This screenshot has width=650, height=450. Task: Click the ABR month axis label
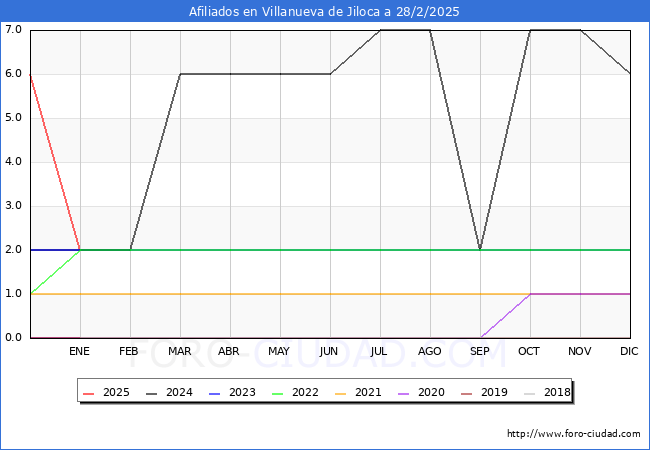(x=229, y=351)
